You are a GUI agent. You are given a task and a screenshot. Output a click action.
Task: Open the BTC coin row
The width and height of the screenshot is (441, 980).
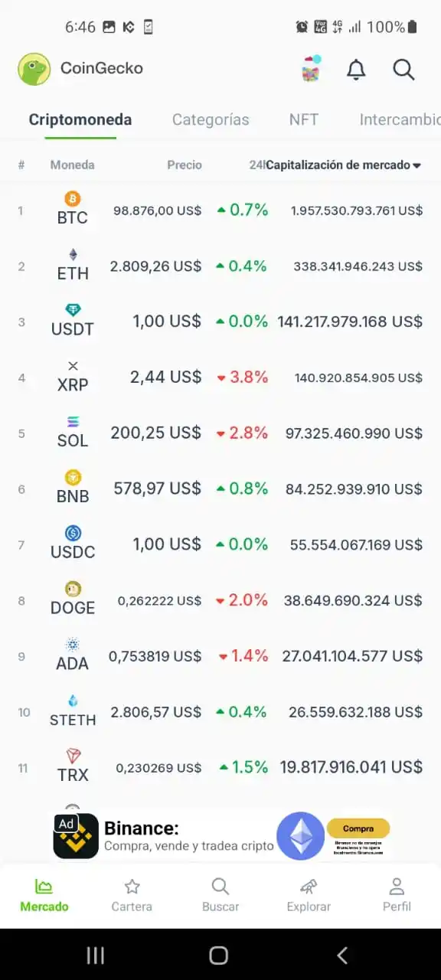coord(220,210)
